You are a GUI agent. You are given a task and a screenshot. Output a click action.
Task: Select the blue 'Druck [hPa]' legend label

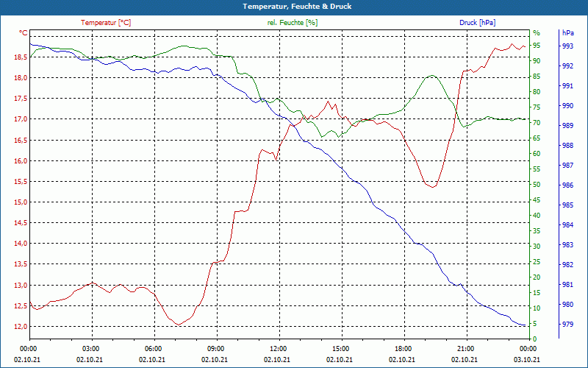point(477,23)
